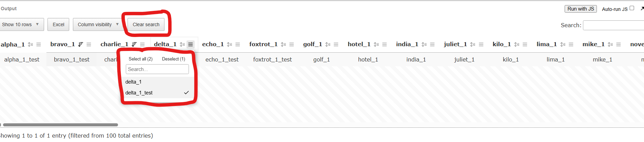Open filter menu icon for charlie_1 column
The height and width of the screenshot is (142, 644).
[142, 45]
